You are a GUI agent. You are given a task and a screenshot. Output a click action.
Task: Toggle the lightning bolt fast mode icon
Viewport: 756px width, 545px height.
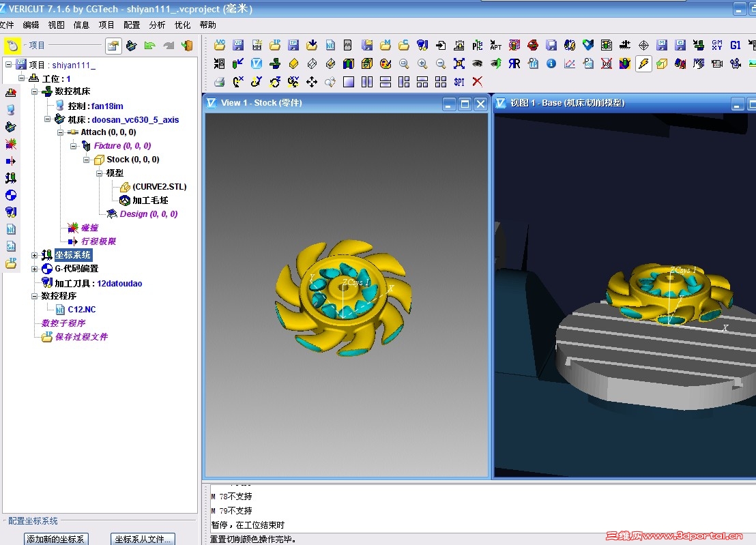(x=643, y=63)
